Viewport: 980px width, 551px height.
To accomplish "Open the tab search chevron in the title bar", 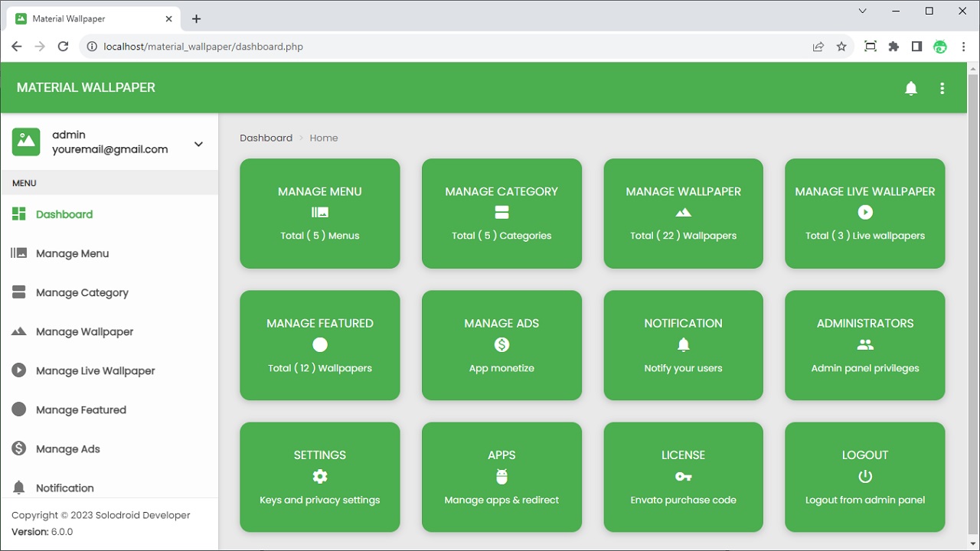I will [x=863, y=11].
